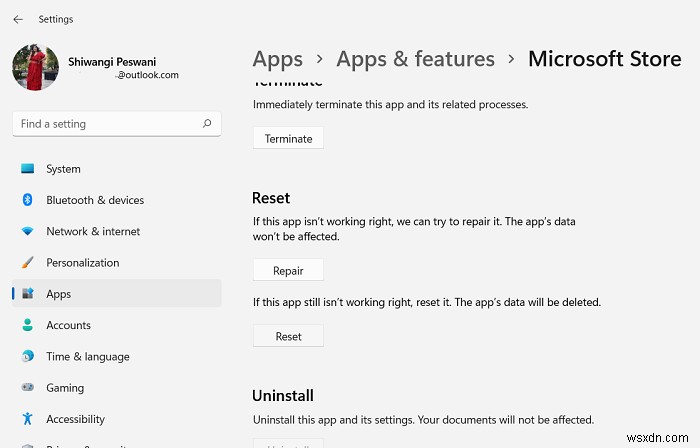Open Bluetooth & devices category
700x448 pixels.
95,200
